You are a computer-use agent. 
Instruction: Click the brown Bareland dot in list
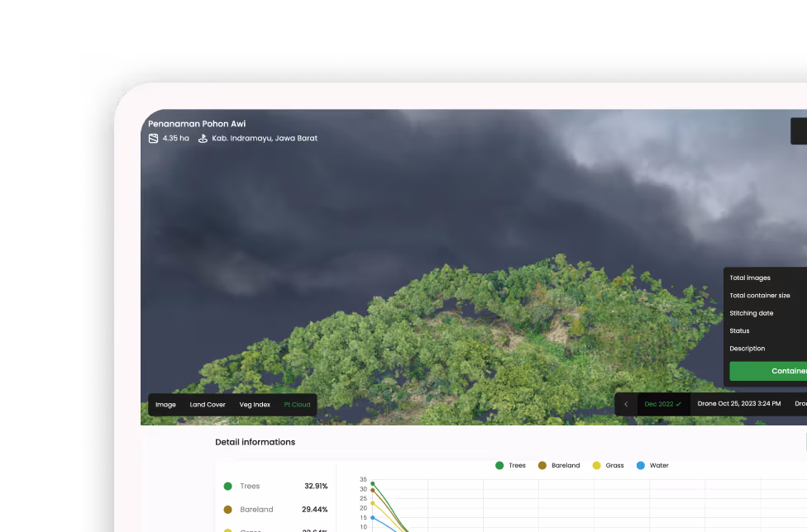(228, 510)
